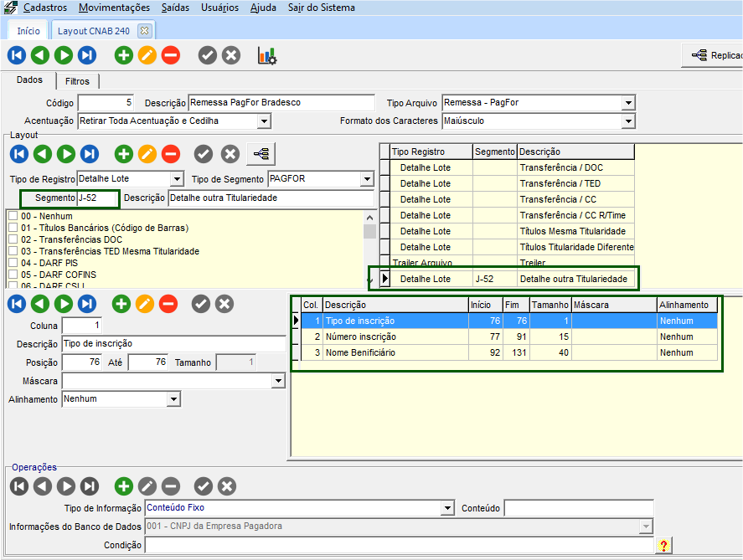Close the Layout CNAB 240 tab
This screenshot has height=560, width=743.
[x=144, y=31]
